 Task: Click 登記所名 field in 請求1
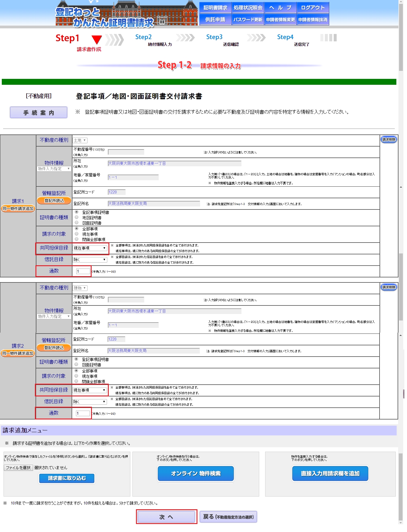pos(154,204)
